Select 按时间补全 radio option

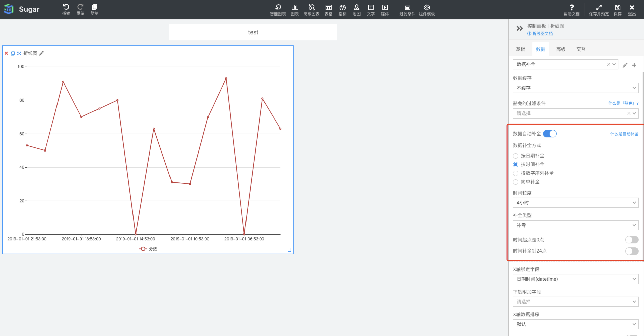[x=515, y=164]
